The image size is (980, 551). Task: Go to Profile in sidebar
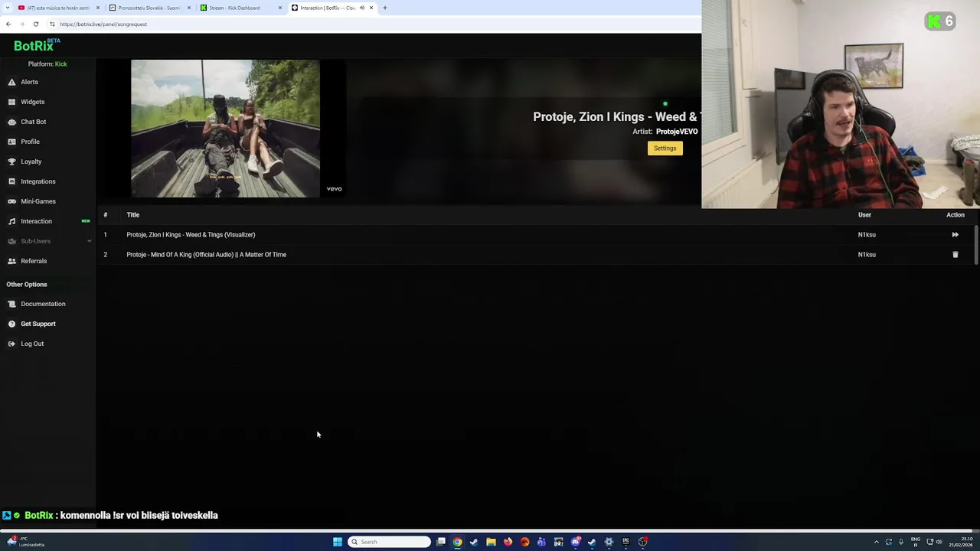[x=30, y=142]
